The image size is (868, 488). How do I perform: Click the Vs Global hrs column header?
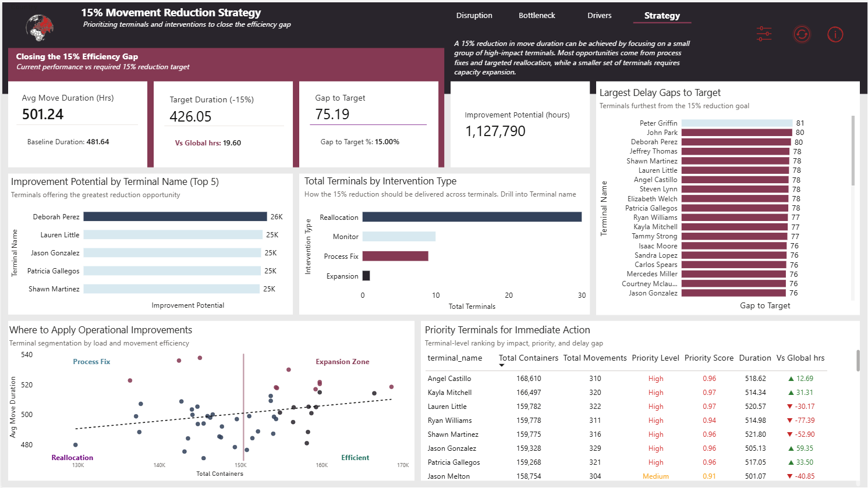tap(800, 358)
